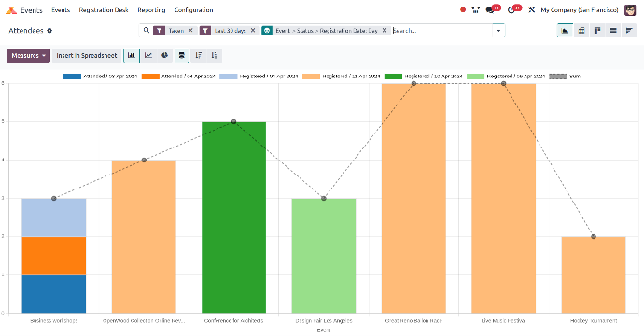Click the Attendees breadcrumb title
644x336 pixels.
click(x=26, y=31)
